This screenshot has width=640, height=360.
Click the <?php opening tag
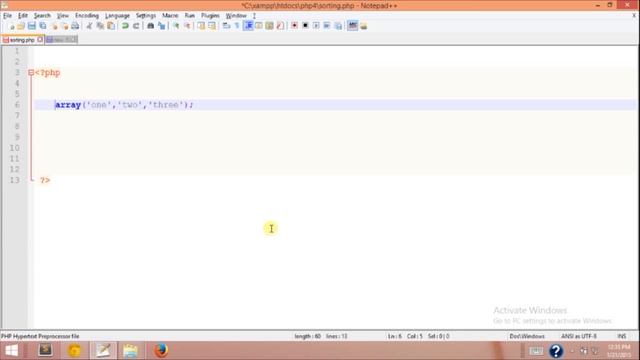[47, 73]
